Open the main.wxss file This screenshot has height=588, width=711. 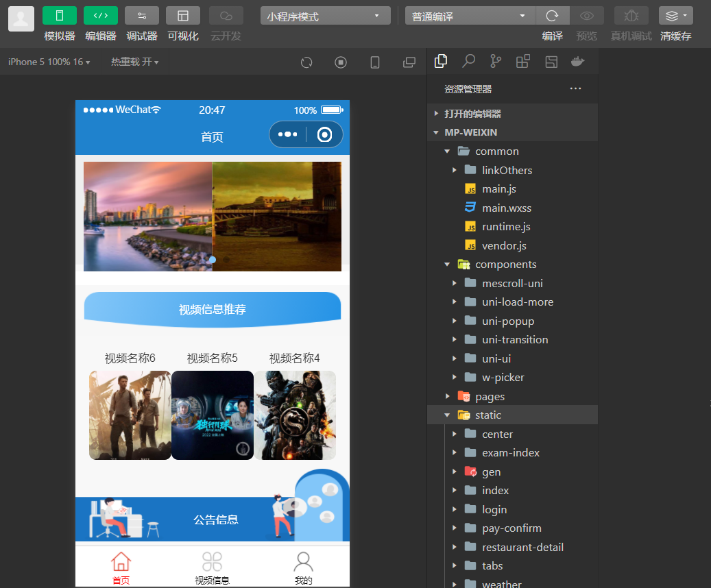point(512,208)
